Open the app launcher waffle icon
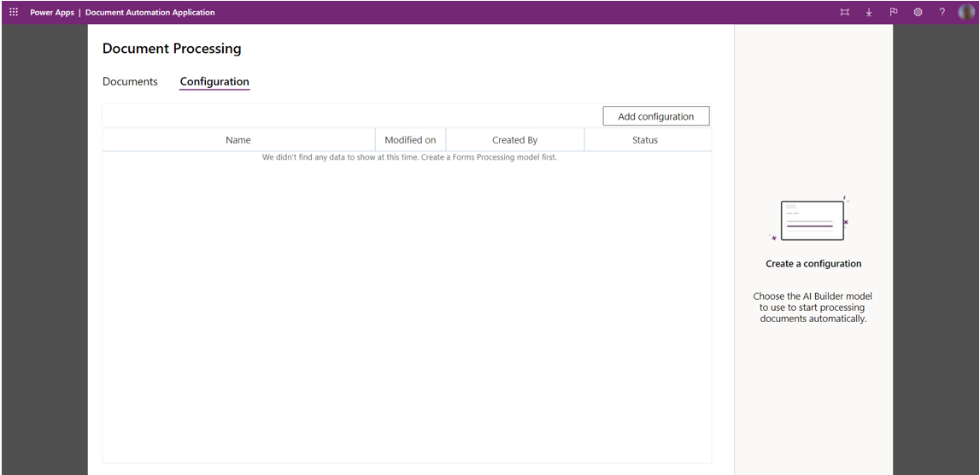The width and height of the screenshot is (980, 475). pos(14,12)
